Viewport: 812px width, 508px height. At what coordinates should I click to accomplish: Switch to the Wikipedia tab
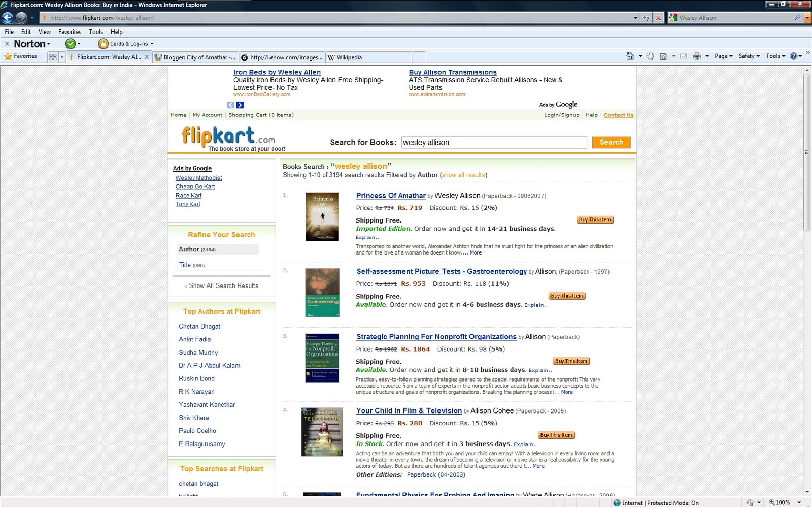click(349, 57)
